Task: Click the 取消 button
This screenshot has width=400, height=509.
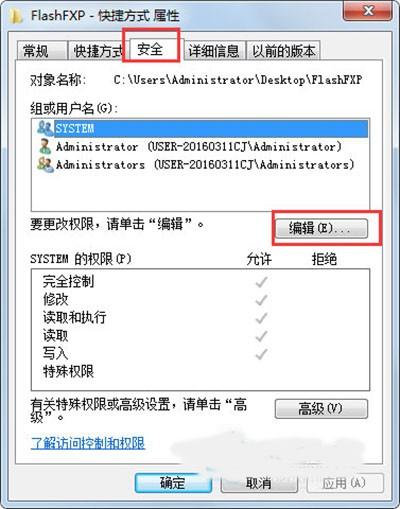Action: [259, 483]
